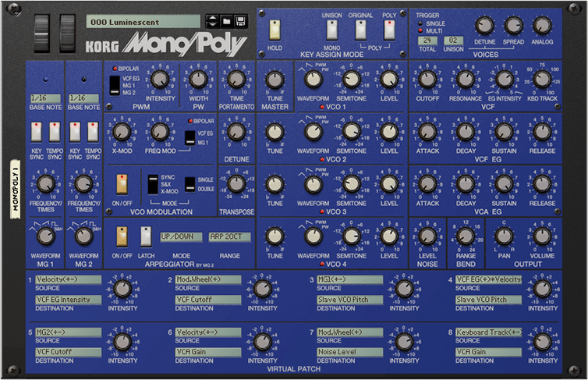
Task: Click the Noise Level knob
Action: [427, 236]
